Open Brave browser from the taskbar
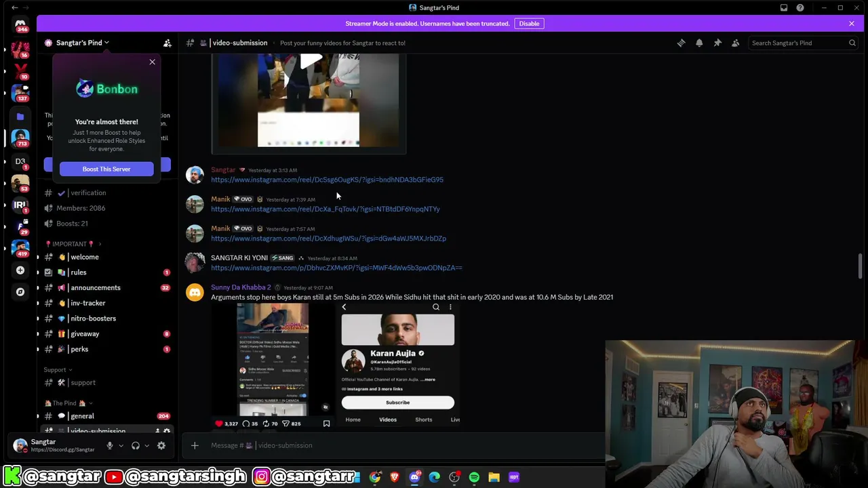Viewport: 868px width, 488px height. [x=395, y=477]
